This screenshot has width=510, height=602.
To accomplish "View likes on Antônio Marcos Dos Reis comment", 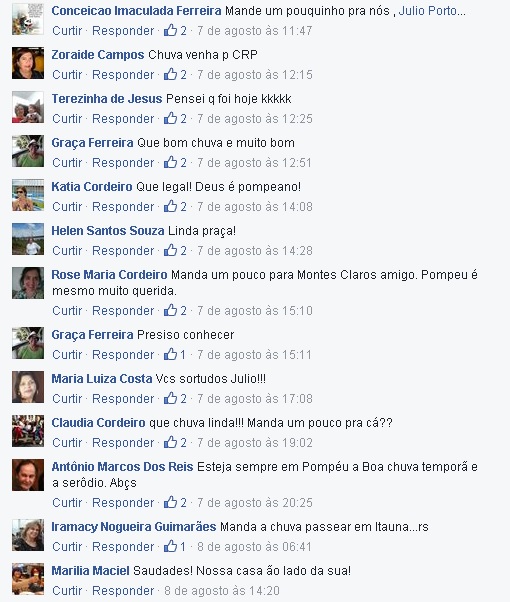I will (x=175, y=502).
